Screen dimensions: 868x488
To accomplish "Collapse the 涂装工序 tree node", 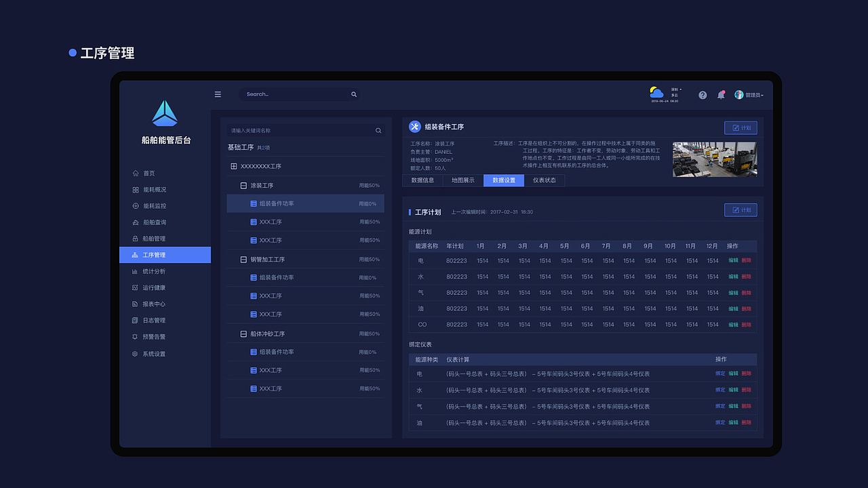I will click(x=243, y=185).
